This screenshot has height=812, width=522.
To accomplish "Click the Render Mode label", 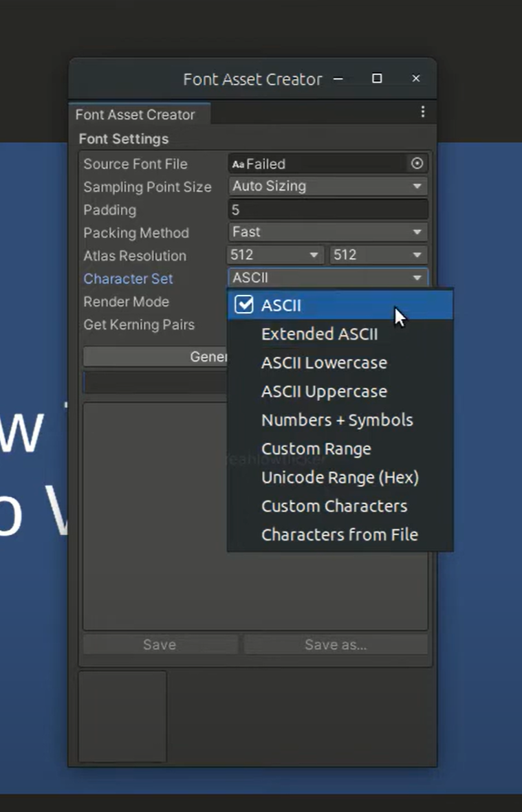I will (127, 301).
